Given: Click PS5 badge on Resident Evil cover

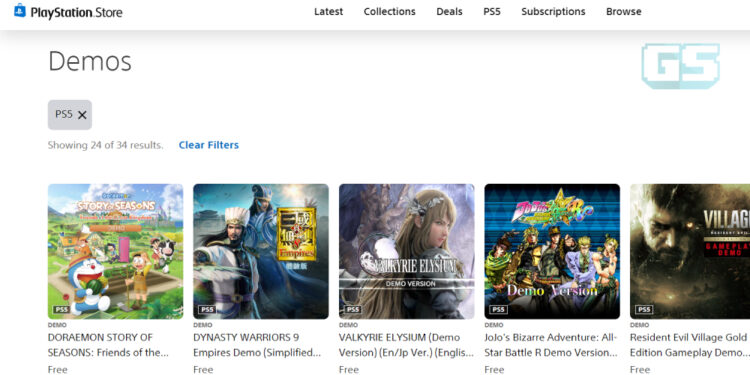Looking at the screenshot, I should coord(644,309).
